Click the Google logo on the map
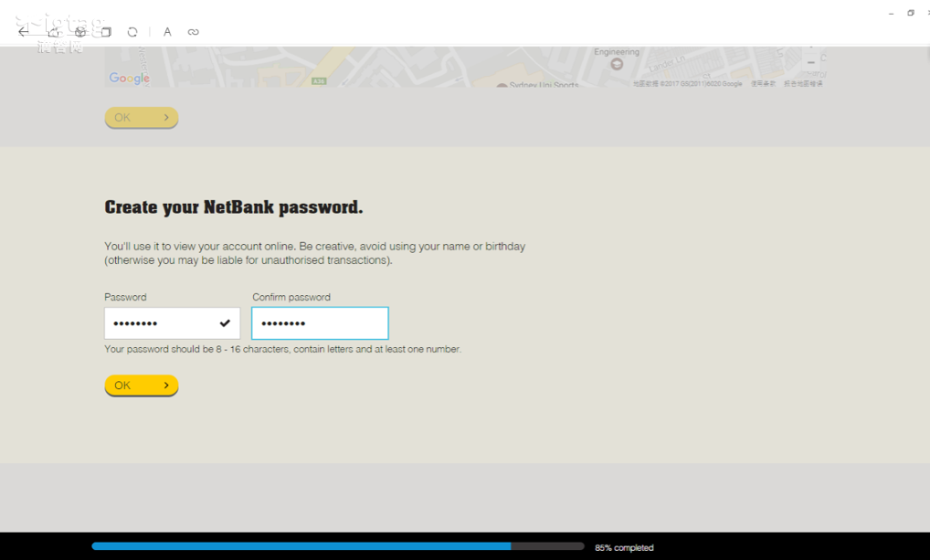This screenshot has width=930, height=560. (x=130, y=79)
